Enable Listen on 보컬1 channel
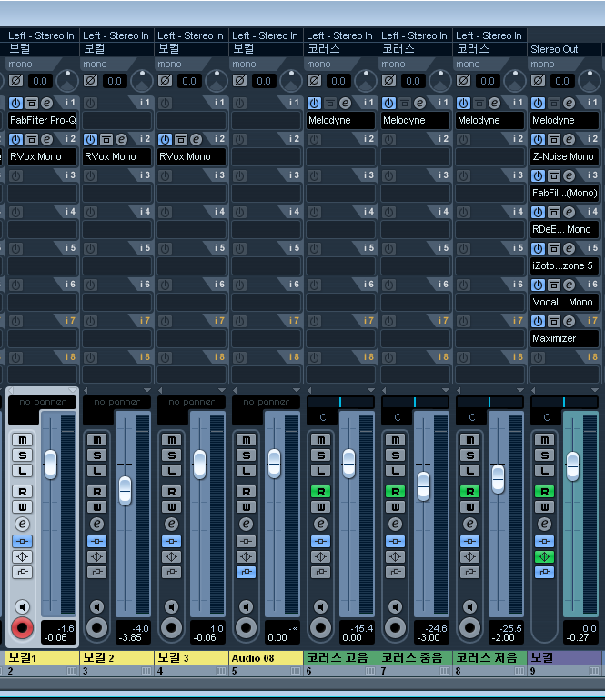The width and height of the screenshot is (605, 700). click(22, 471)
